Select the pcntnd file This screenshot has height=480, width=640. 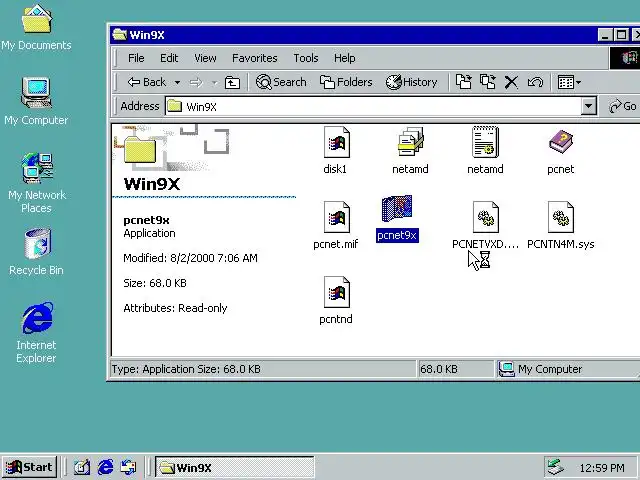[x=336, y=292]
